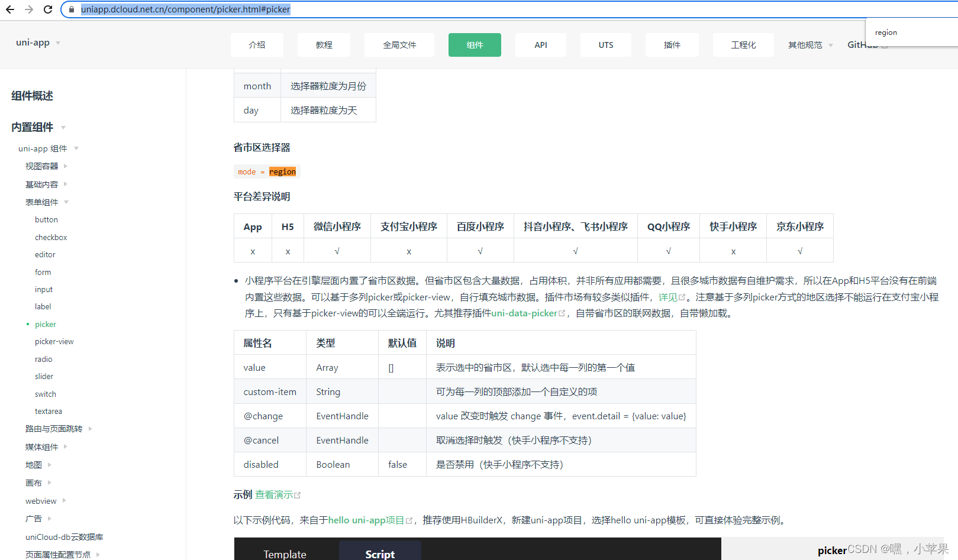
Task: Select the active 组件 nav tab
Action: tap(475, 45)
